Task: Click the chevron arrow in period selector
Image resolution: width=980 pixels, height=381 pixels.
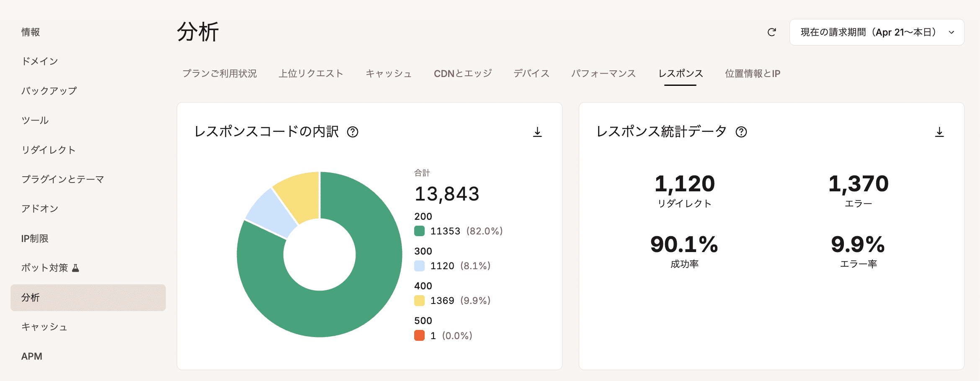Action: coord(952,32)
